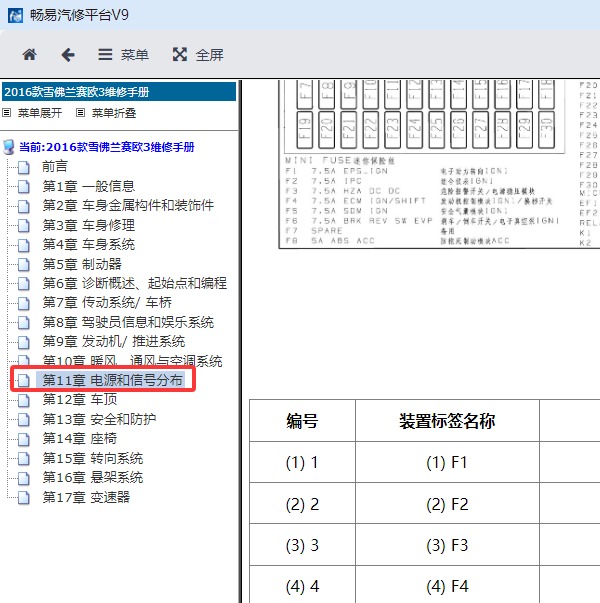
Task: Click fuse F30 in the diagram
Action: (x=546, y=130)
